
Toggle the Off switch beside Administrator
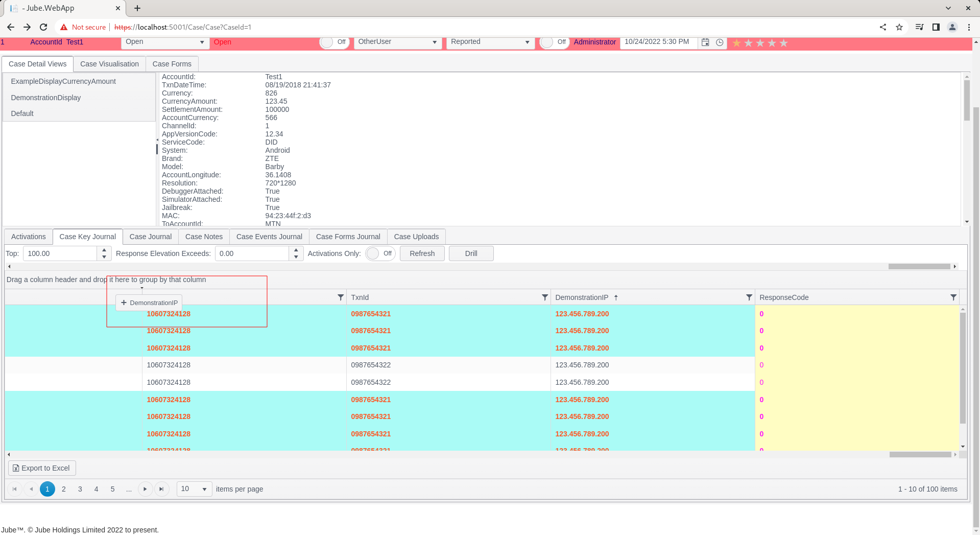click(555, 42)
